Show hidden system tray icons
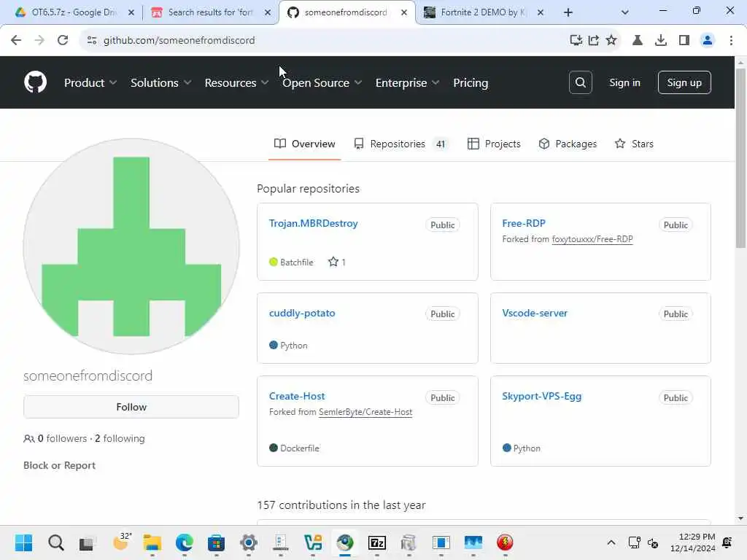 (x=611, y=542)
